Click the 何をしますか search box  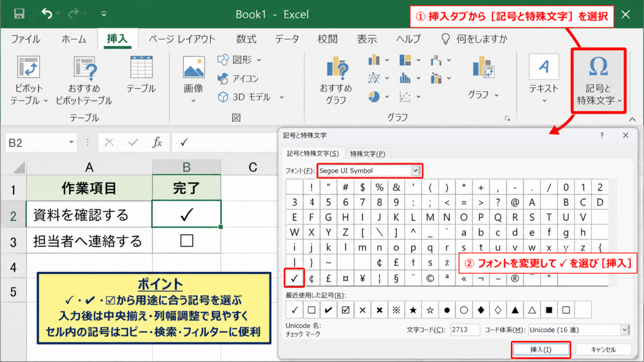[474, 39]
